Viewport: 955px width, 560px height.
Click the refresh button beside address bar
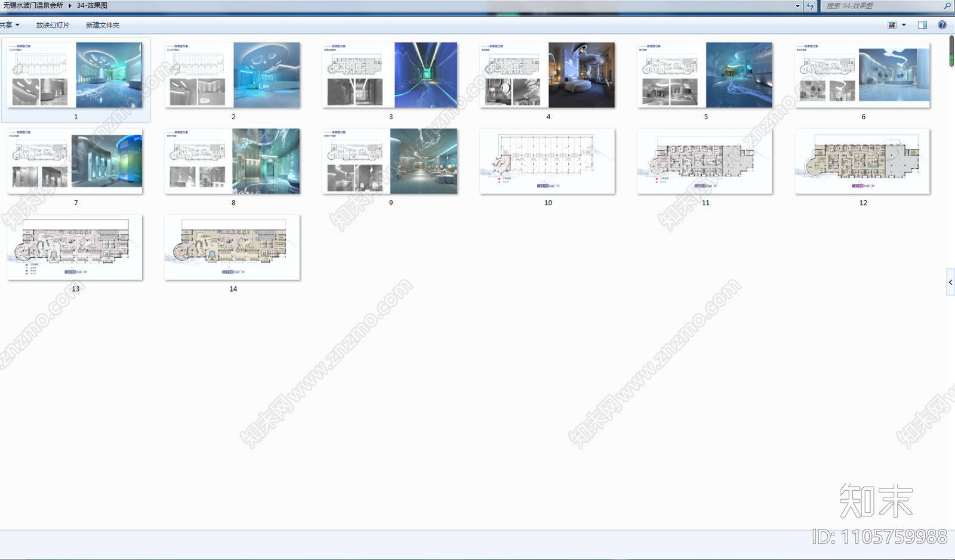point(810,6)
